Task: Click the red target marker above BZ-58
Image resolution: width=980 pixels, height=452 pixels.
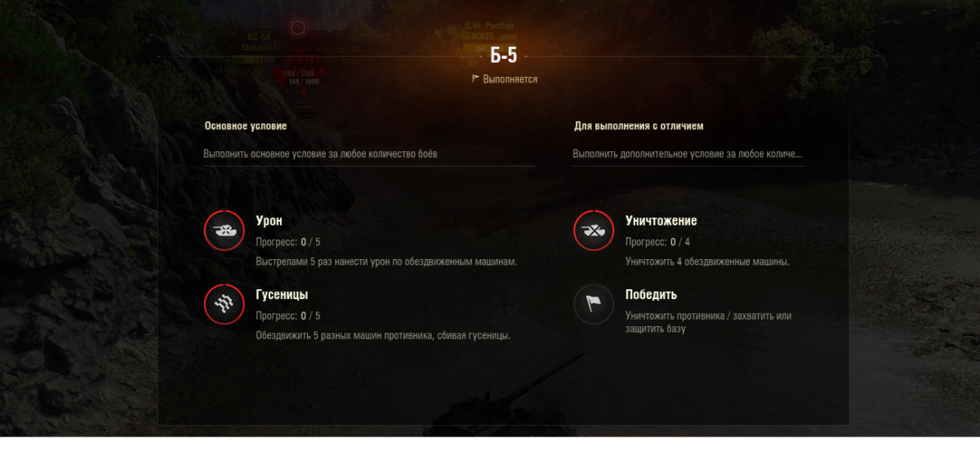Action: (297, 29)
